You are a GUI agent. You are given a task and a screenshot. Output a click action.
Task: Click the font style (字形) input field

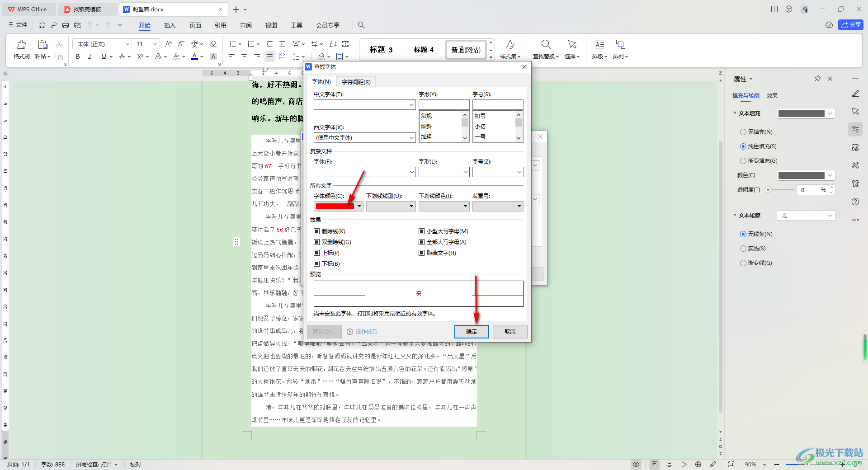(444, 105)
